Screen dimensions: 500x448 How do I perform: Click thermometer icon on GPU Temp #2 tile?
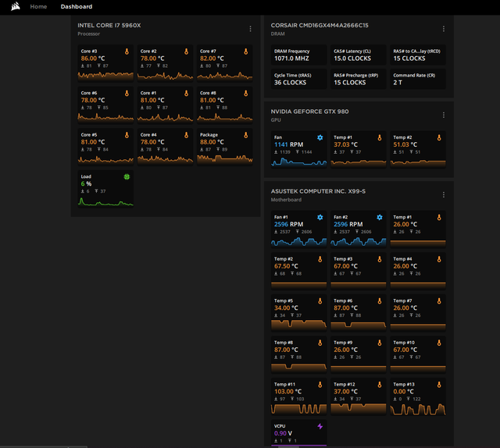439,137
